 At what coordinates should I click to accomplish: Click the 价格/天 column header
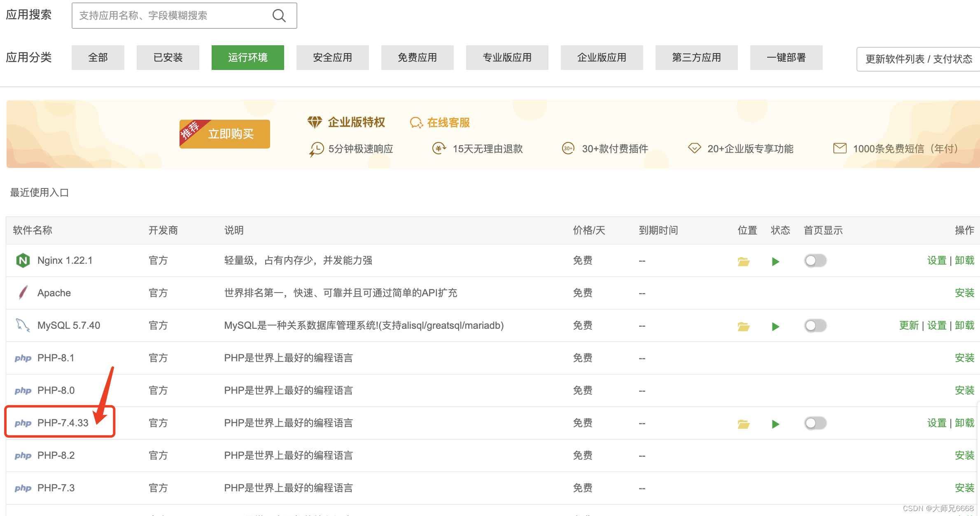coord(589,230)
